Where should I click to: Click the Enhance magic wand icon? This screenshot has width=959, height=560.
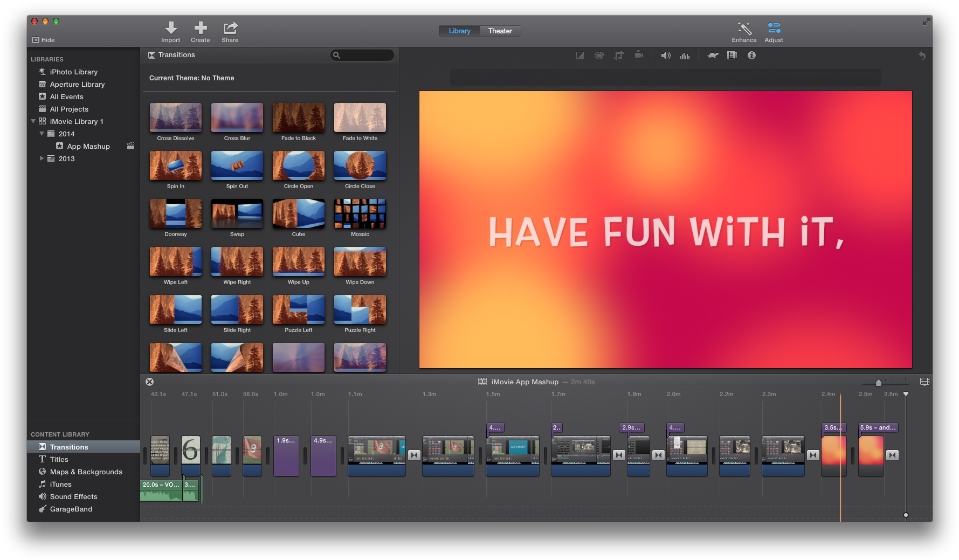(744, 32)
